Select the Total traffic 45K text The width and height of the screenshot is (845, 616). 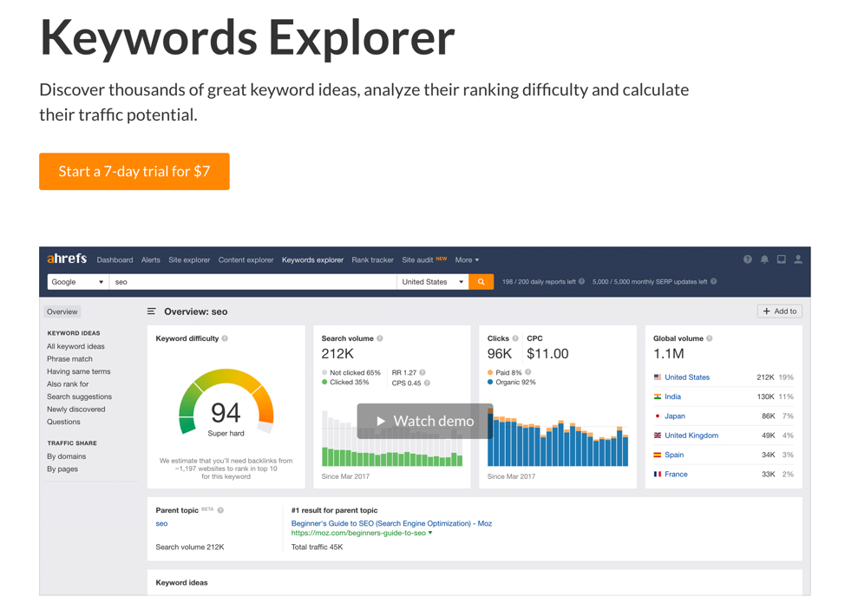pos(317,547)
